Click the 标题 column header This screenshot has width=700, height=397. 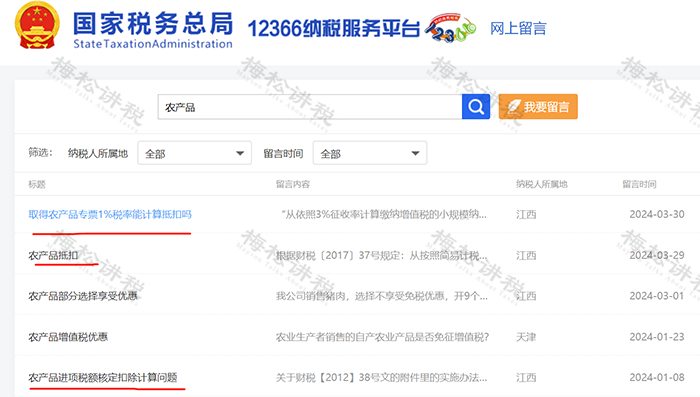(x=37, y=184)
